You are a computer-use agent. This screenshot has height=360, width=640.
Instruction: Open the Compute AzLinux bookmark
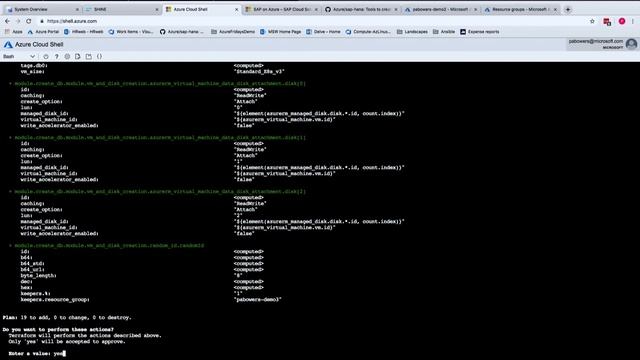[368, 32]
